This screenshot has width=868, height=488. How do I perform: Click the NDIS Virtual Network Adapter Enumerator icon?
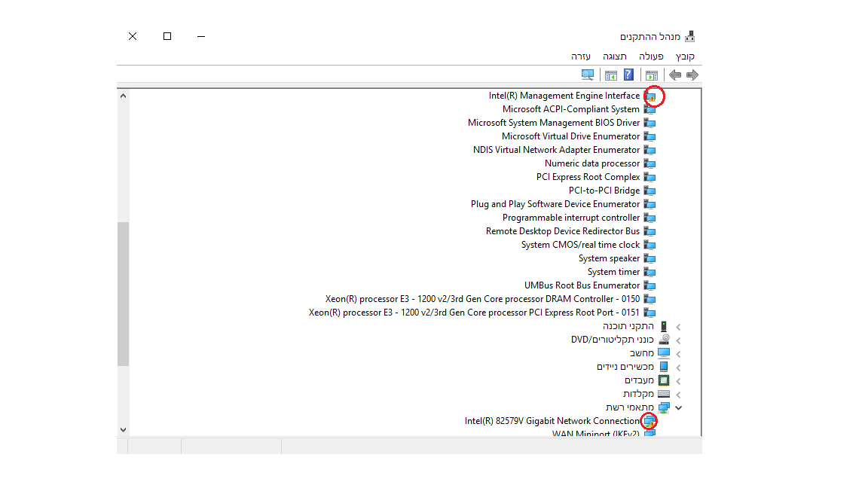(650, 150)
